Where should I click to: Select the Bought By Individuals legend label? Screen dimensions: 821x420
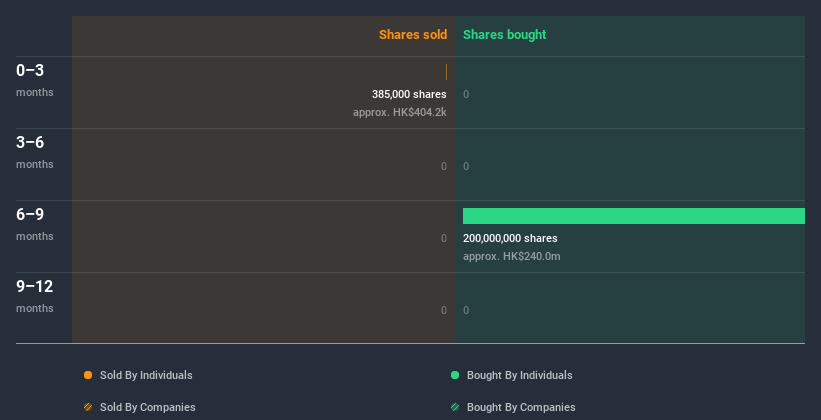[519, 375]
